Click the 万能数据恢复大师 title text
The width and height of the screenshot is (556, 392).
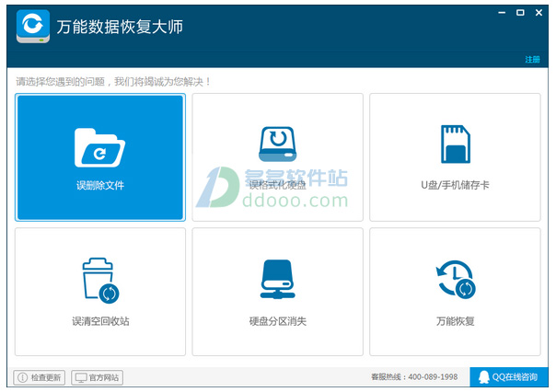click(x=120, y=27)
